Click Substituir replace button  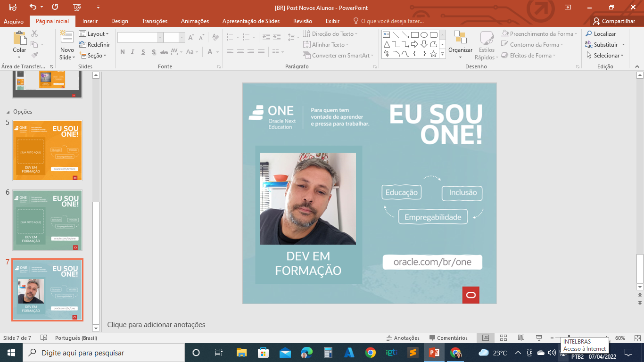(602, 45)
